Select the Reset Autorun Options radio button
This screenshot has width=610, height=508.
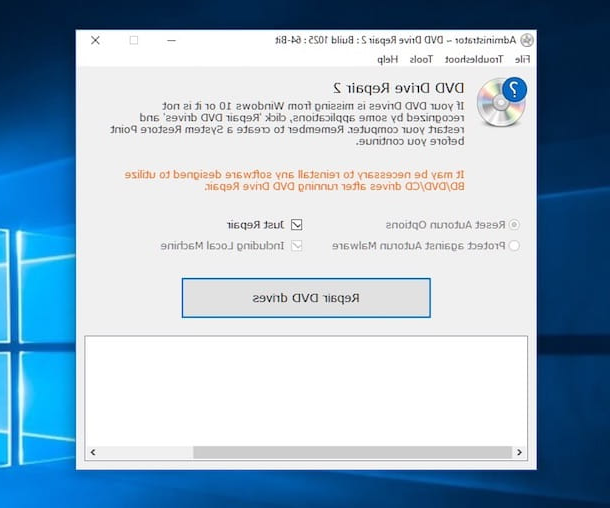[514, 225]
